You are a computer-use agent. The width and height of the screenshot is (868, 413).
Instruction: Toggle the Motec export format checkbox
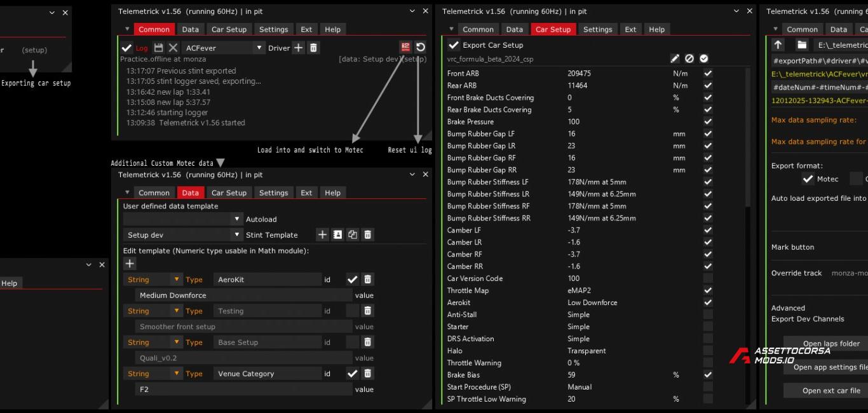(x=808, y=179)
